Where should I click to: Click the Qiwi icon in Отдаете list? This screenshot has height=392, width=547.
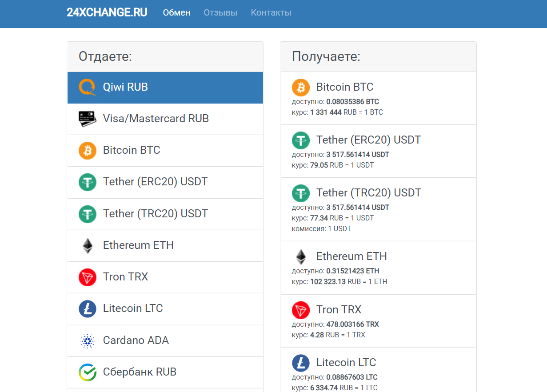(x=88, y=87)
